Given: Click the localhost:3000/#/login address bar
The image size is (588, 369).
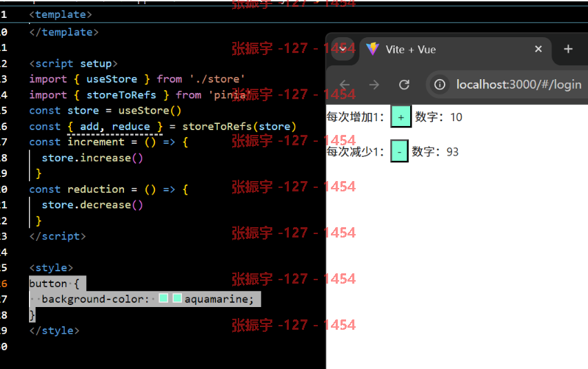Looking at the screenshot, I should click(518, 85).
